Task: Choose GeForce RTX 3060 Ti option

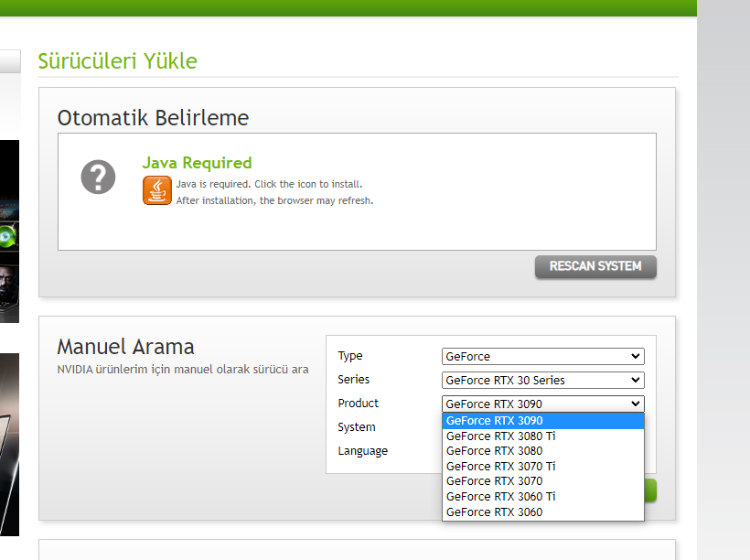Action: (543, 496)
